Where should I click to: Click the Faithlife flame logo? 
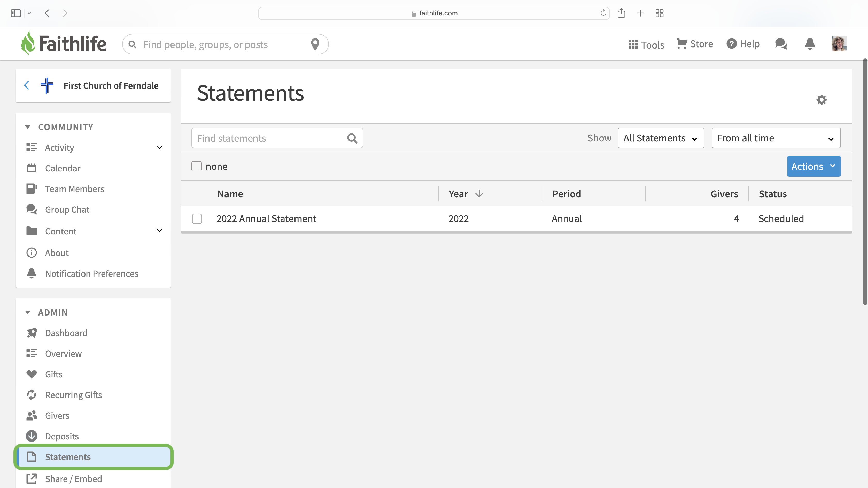coord(28,43)
